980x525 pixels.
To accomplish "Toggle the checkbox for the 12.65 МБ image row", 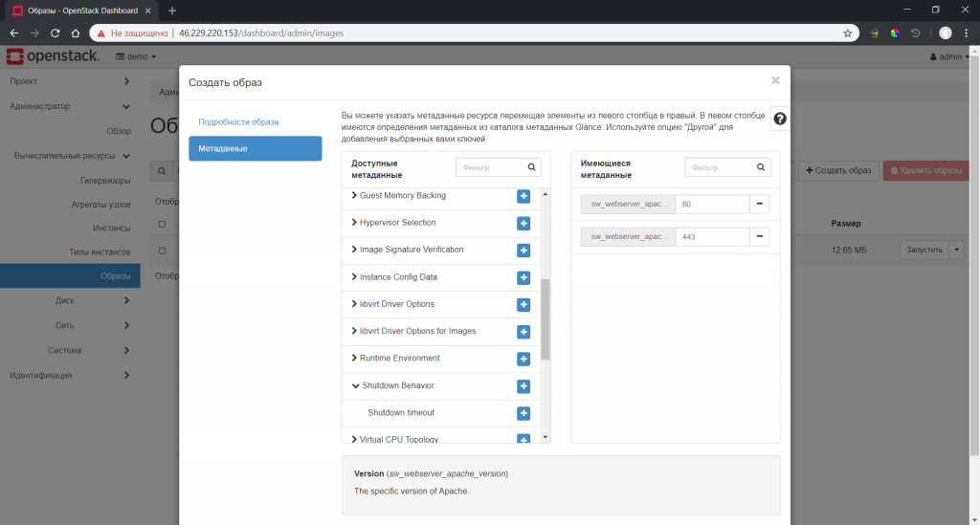I will coord(162,251).
